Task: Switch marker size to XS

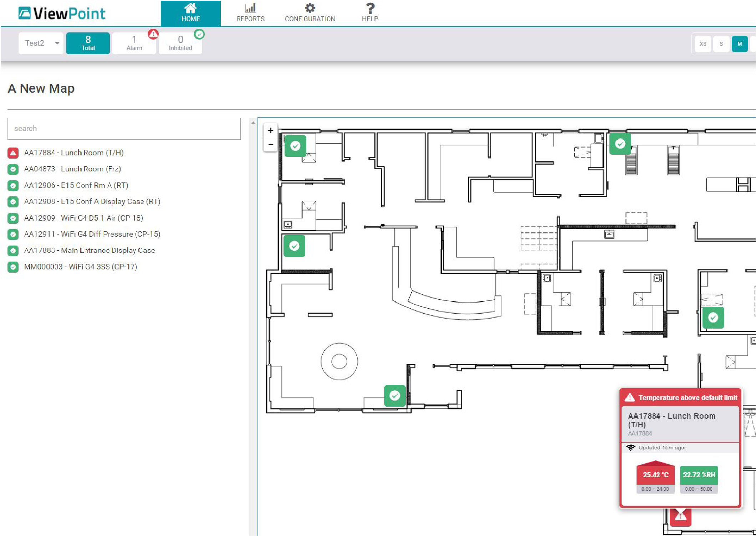Action: (x=703, y=43)
